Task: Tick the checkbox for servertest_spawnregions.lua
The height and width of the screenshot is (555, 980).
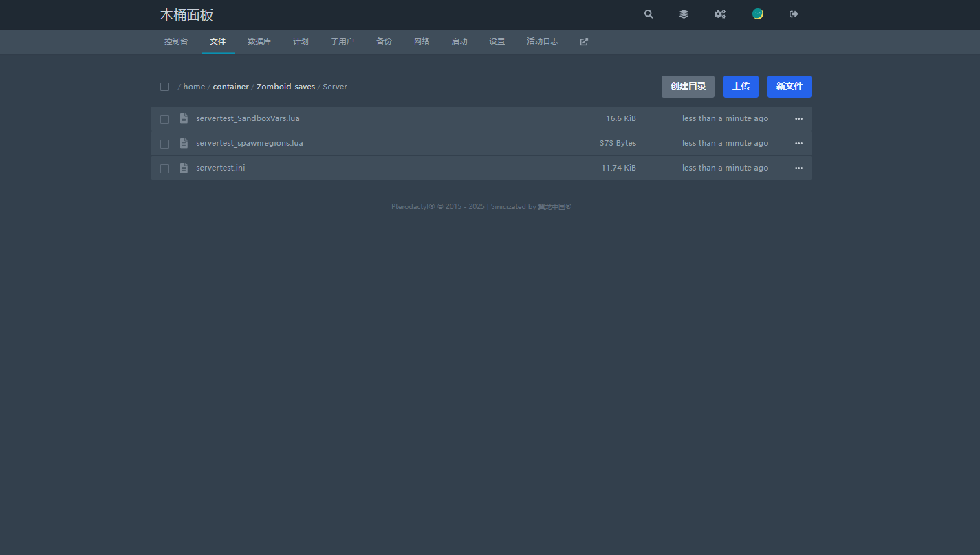Action: pyautogui.click(x=164, y=144)
